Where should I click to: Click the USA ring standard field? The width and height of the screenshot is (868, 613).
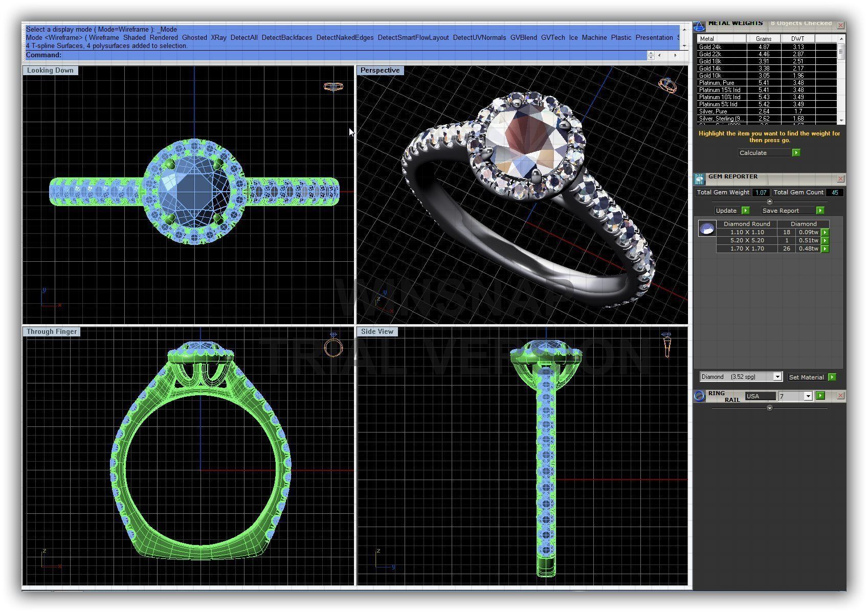pyautogui.click(x=760, y=396)
